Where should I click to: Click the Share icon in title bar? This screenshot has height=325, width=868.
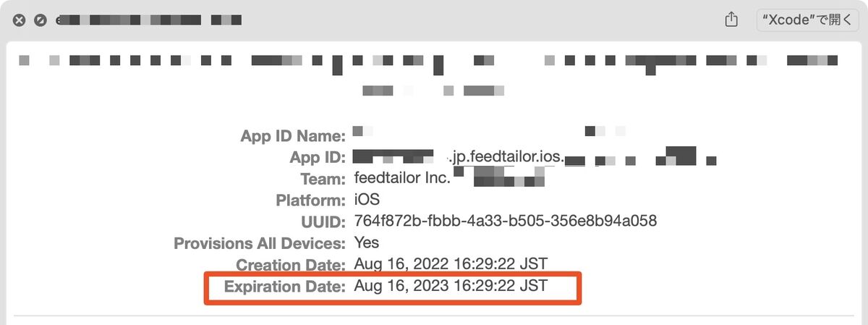pos(731,20)
